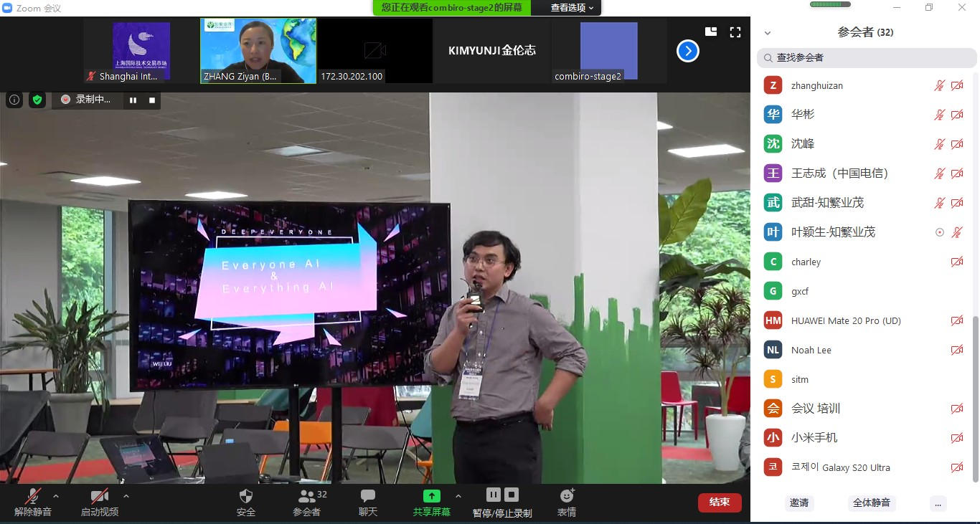The image size is (980, 524).
Task: Open the Chat bubble icon
Action: (x=368, y=496)
